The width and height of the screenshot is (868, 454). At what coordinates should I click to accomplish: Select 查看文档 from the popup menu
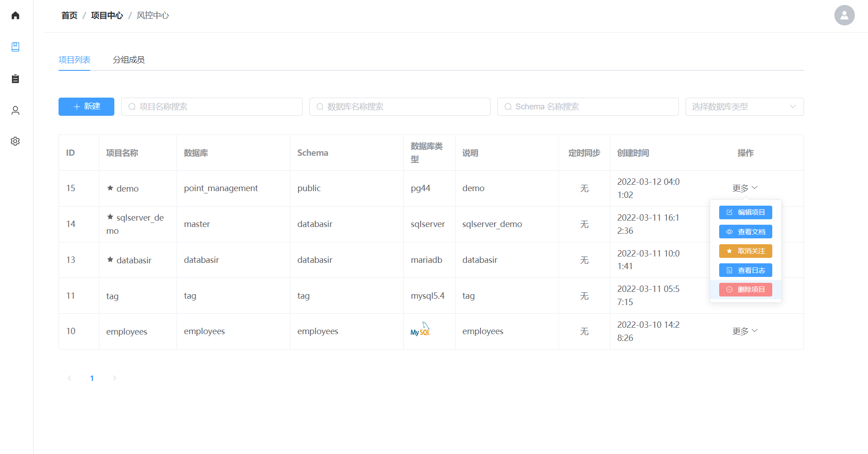pos(745,232)
